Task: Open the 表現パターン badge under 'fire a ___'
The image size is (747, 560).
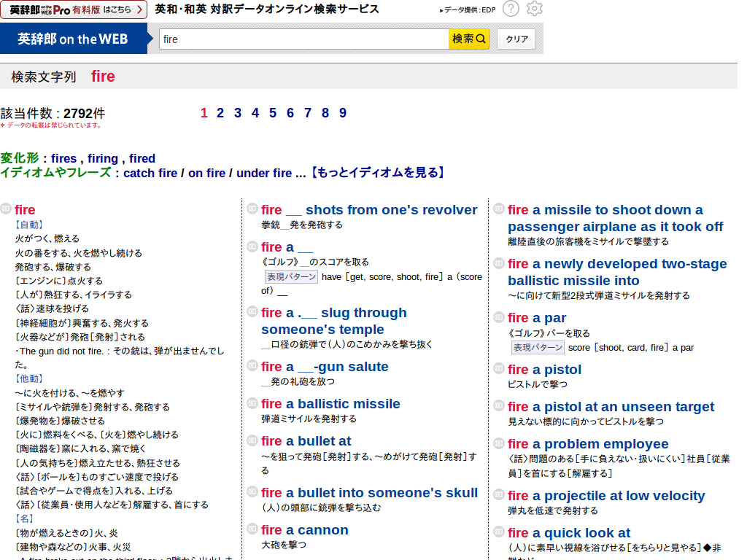Action: click(291, 276)
